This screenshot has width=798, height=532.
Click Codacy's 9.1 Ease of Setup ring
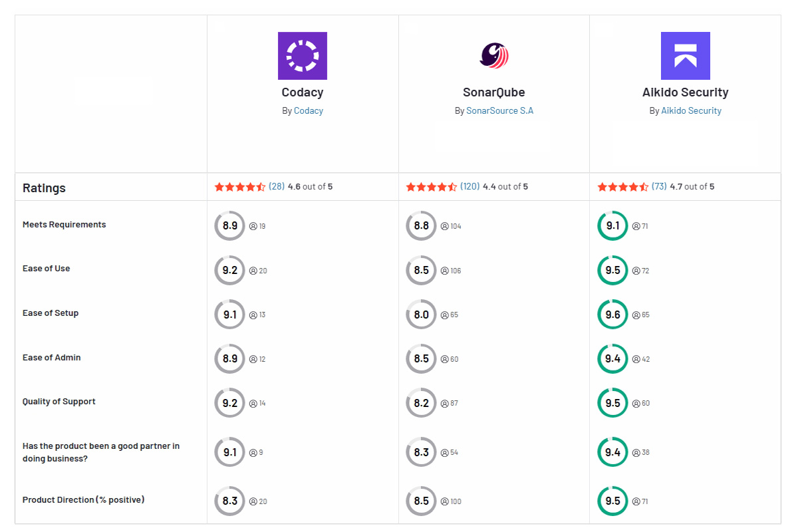coord(230,315)
